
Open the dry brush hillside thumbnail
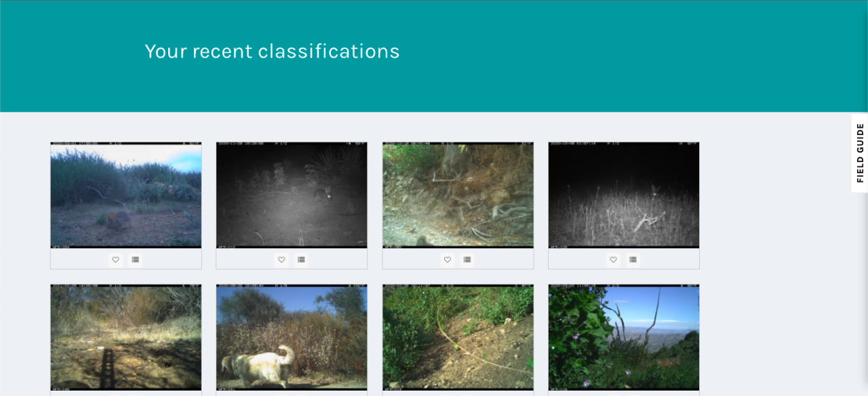coord(458,195)
